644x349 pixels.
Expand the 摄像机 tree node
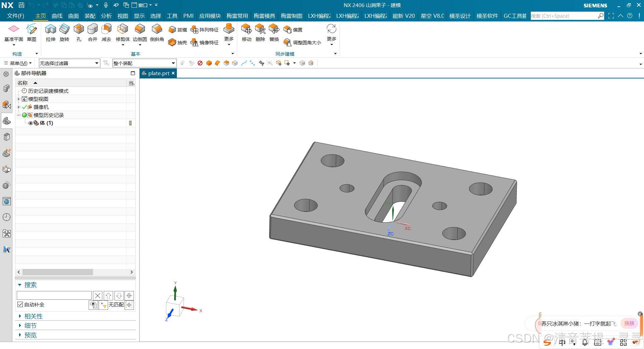pyautogui.click(x=19, y=107)
